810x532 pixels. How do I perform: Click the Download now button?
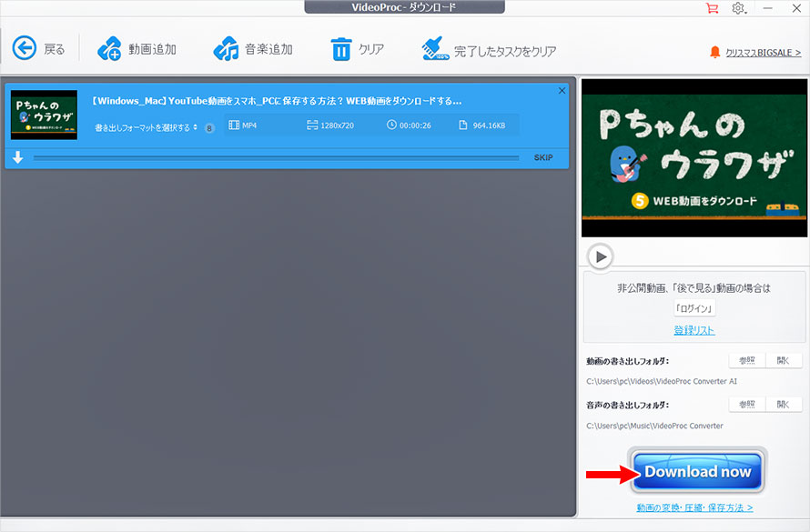tap(697, 472)
